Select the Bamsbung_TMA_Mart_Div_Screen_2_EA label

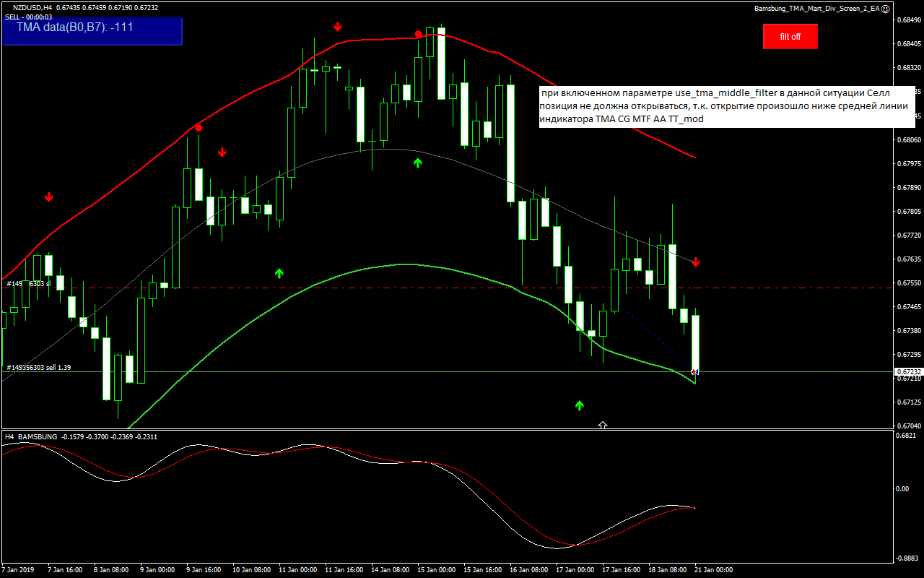click(816, 8)
